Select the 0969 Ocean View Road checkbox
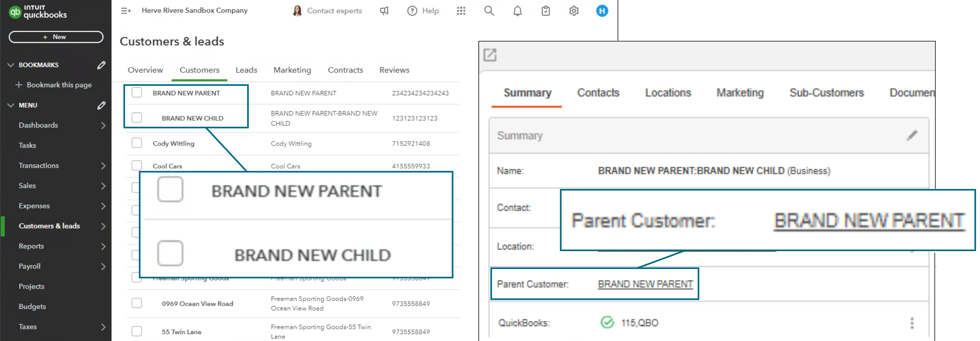Viewport: 980px width, 341px height. click(x=137, y=303)
